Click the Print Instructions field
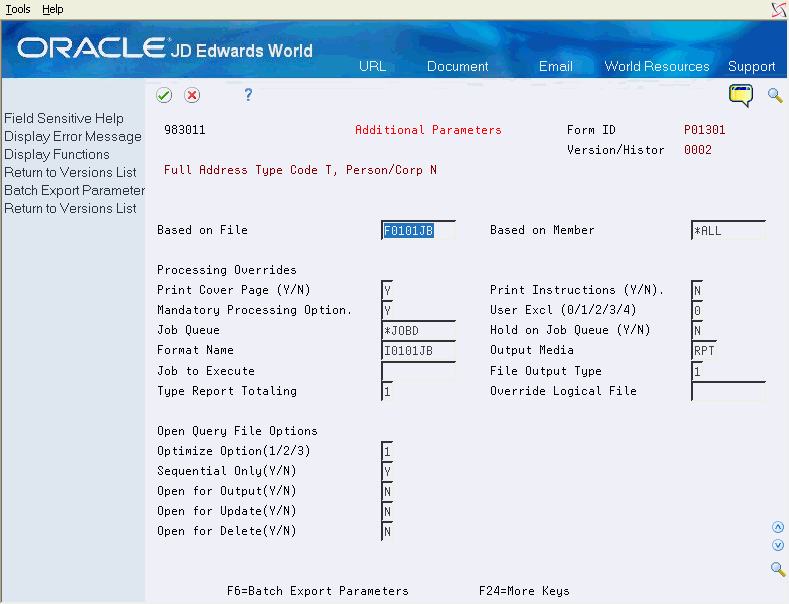 point(697,290)
